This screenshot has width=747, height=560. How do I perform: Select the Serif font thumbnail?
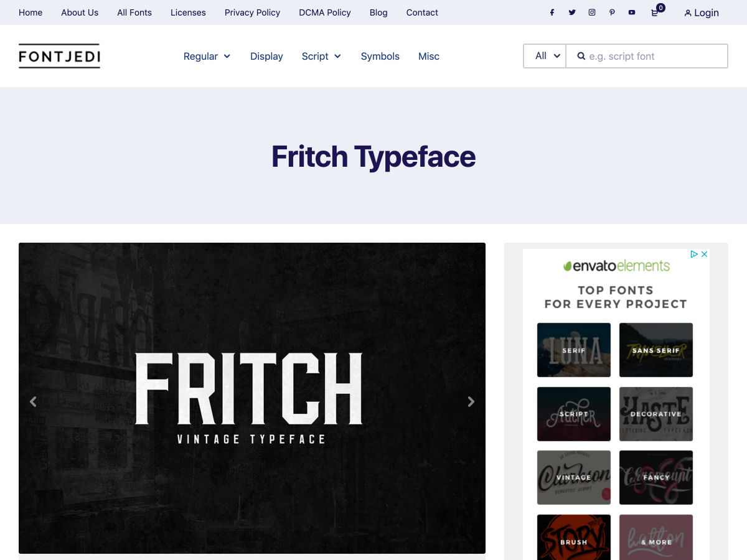pyautogui.click(x=574, y=350)
